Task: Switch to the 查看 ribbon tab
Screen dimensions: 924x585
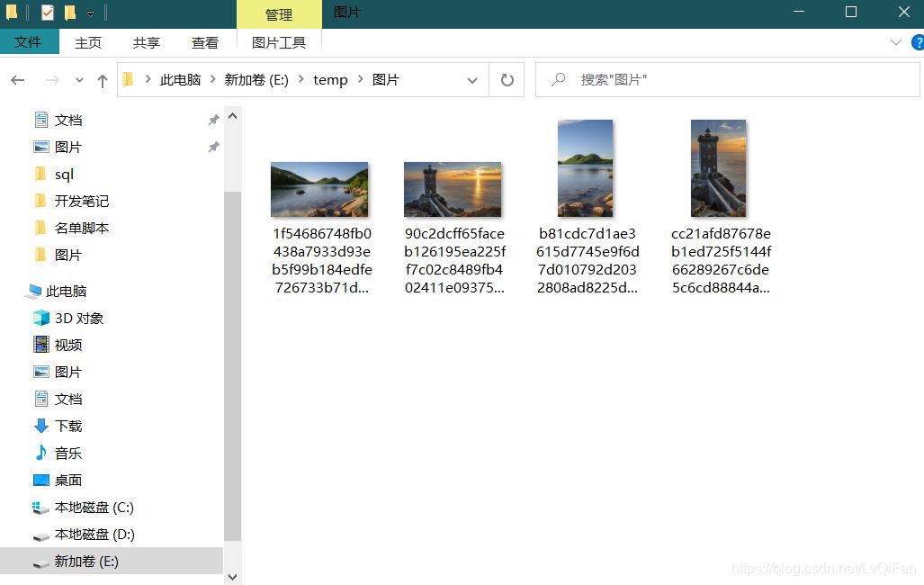Action: [x=204, y=42]
